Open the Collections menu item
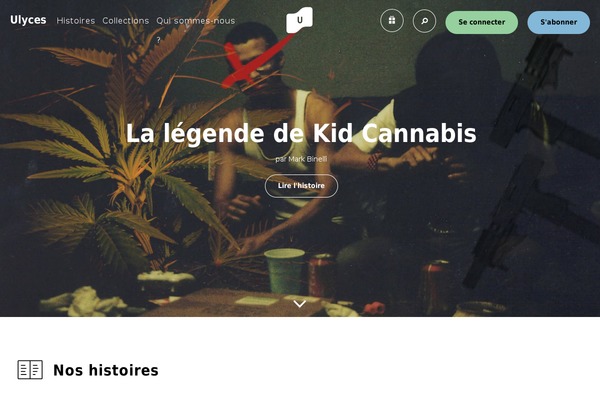Image resolution: width=600 pixels, height=400 pixels. (126, 21)
